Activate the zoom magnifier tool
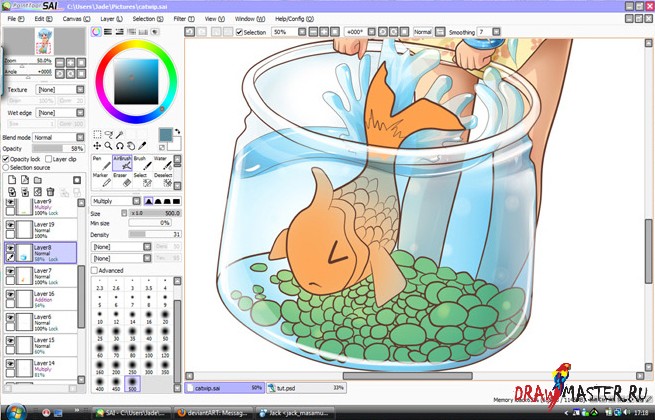Image resolution: width=655 pixels, height=420 pixels. click(x=109, y=145)
